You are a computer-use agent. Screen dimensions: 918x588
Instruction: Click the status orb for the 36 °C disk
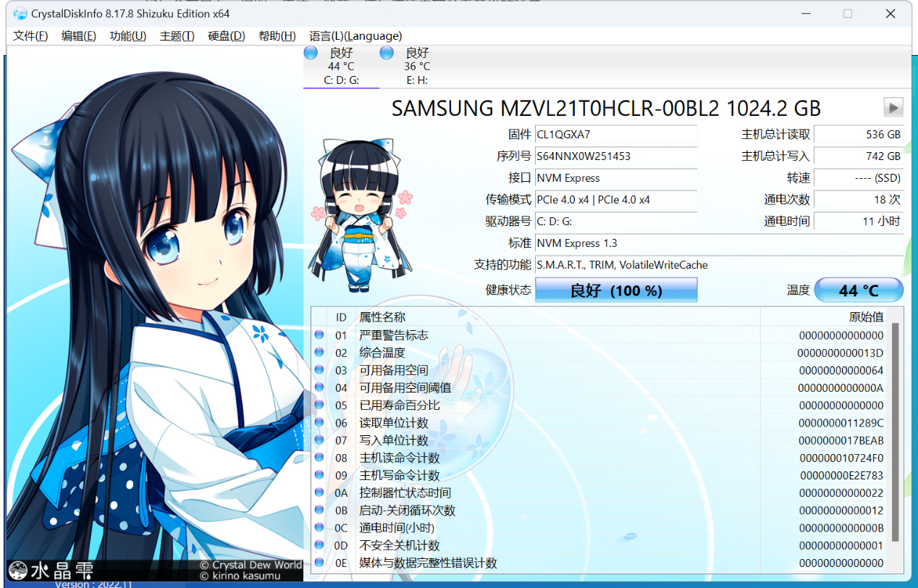[387, 52]
